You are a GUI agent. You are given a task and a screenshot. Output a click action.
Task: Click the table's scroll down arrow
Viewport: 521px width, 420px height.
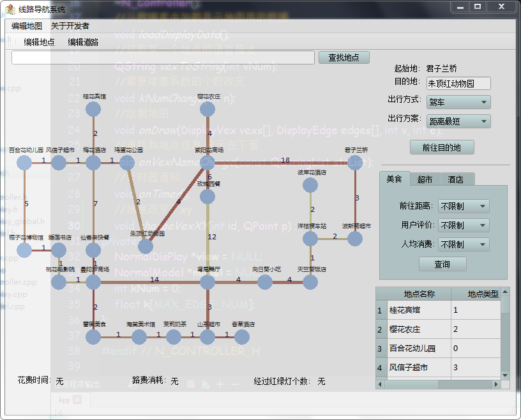pyautogui.click(x=505, y=375)
